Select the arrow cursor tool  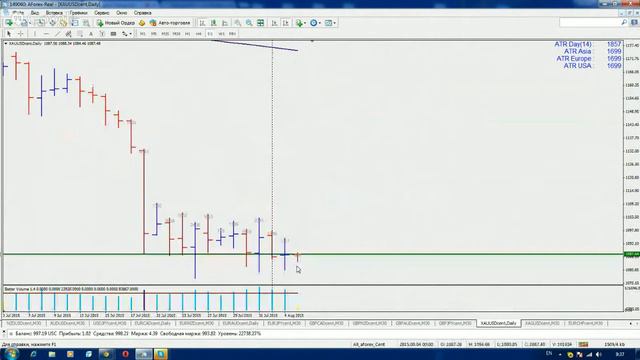(9, 34)
